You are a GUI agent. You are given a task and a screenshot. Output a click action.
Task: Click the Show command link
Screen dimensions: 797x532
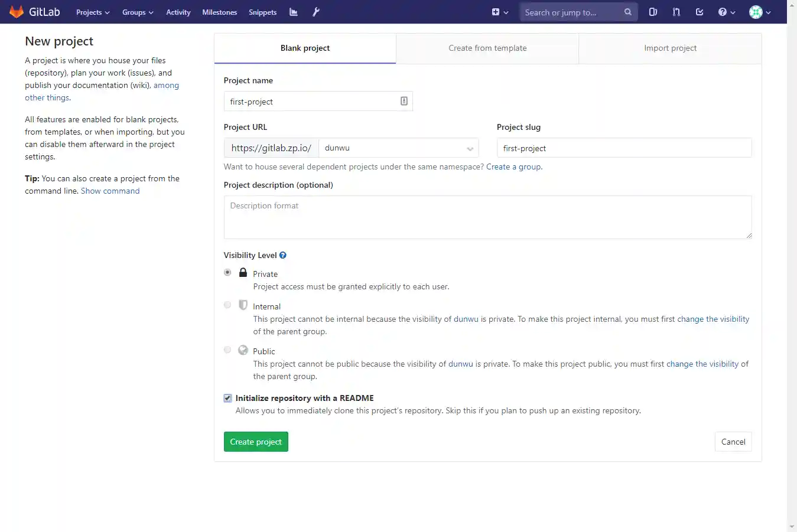pos(110,191)
